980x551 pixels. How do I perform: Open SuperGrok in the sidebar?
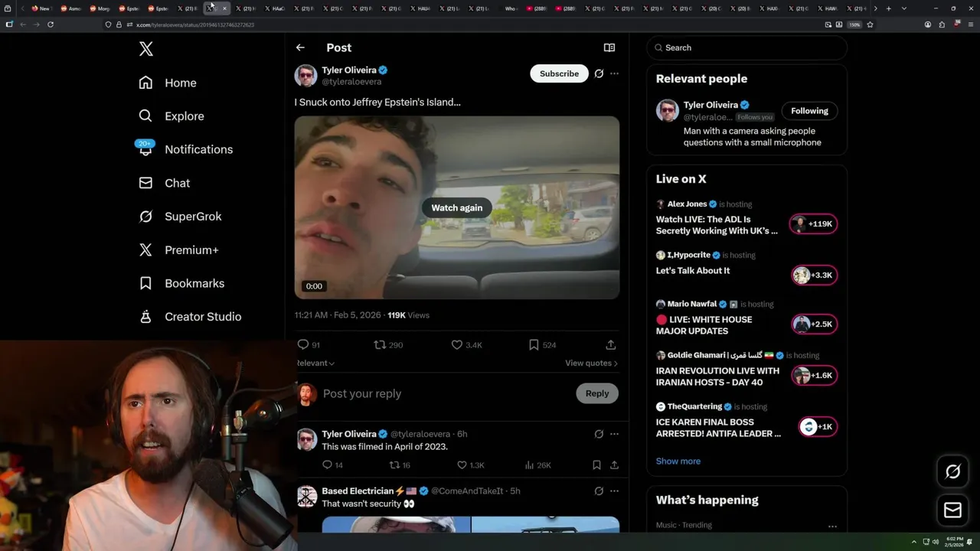tap(180, 217)
